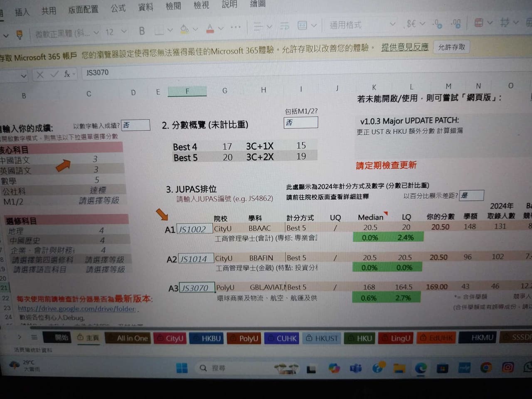Image resolution: width=532 pixels, height=399 pixels.
Task: Open the Windows Start menu
Action: [x=182, y=368]
